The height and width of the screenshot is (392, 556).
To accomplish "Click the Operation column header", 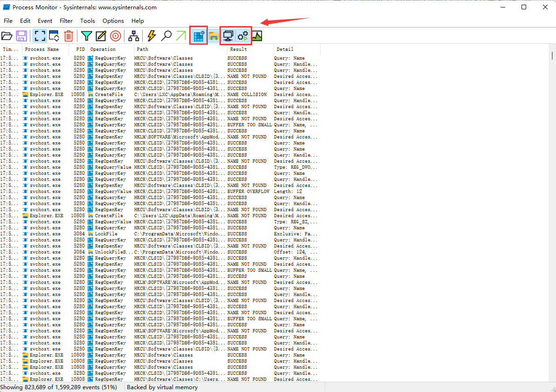I will (x=110, y=49).
